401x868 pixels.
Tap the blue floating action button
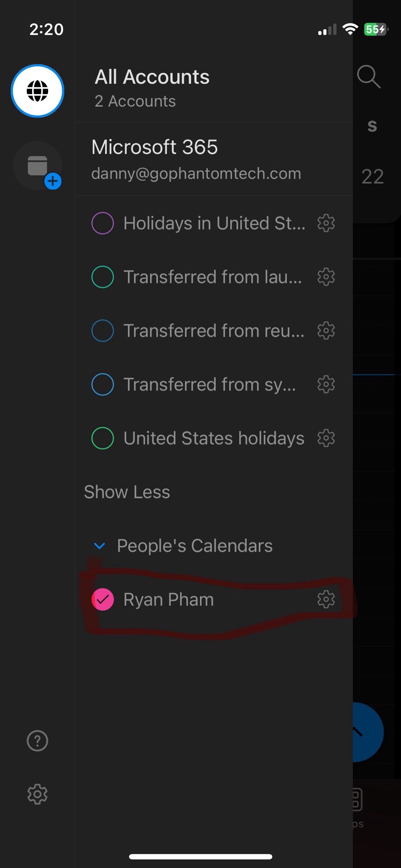pos(368,732)
